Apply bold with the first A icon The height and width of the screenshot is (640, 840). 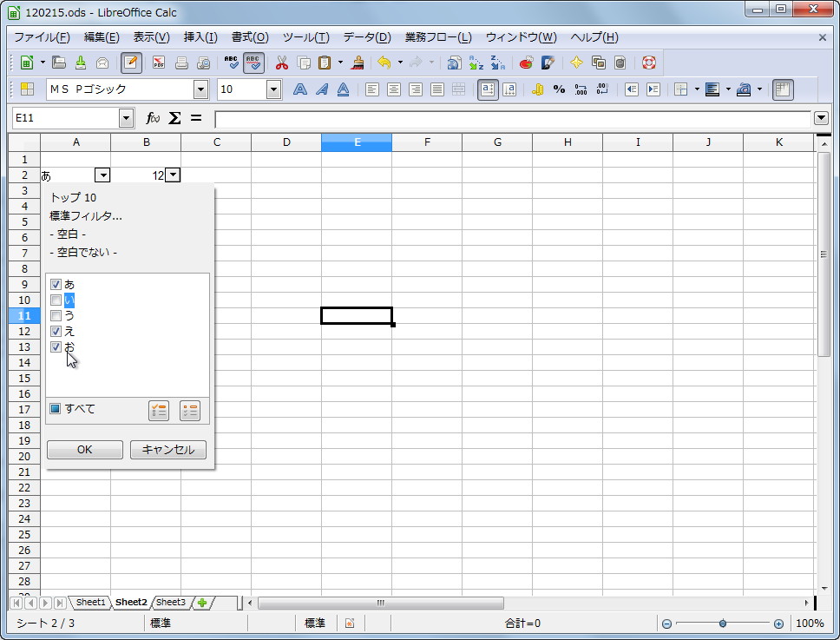300,89
